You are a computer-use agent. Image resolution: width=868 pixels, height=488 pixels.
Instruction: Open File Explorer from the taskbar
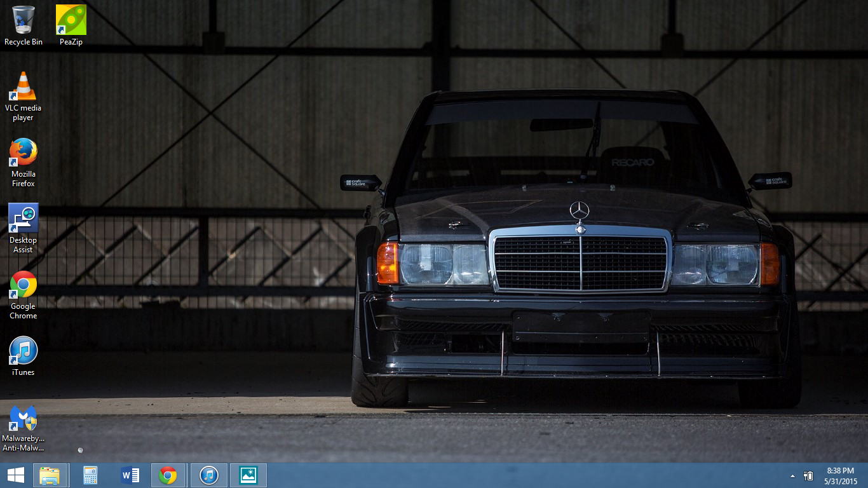tap(50, 475)
